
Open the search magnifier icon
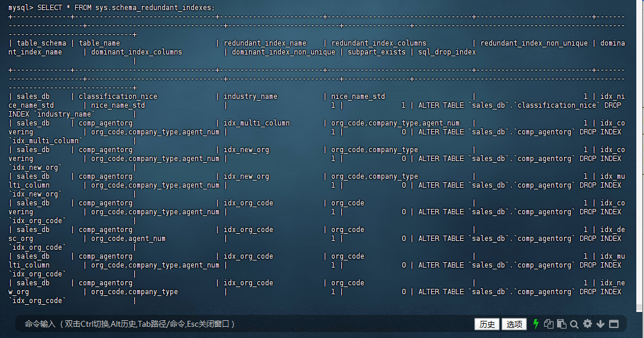574,324
